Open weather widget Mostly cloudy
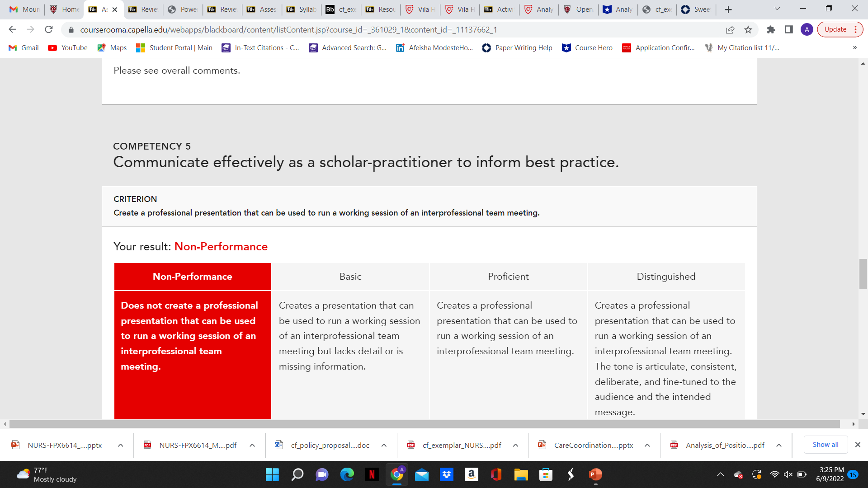Screen dimensions: 868x488 pyautogui.click(x=47, y=474)
